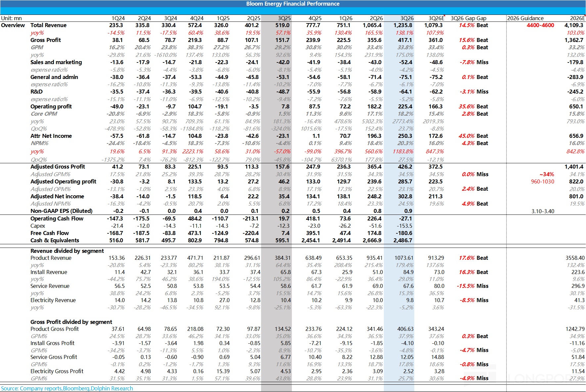Click the '4Q25' column header
Screen dimensions: 586x392
pyautogui.click(x=315, y=18)
